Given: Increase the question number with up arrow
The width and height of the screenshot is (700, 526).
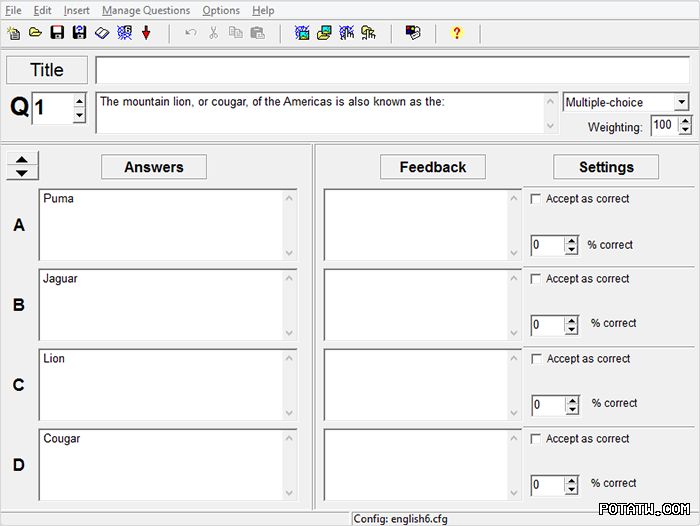Looking at the screenshot, I should [79, 102].
